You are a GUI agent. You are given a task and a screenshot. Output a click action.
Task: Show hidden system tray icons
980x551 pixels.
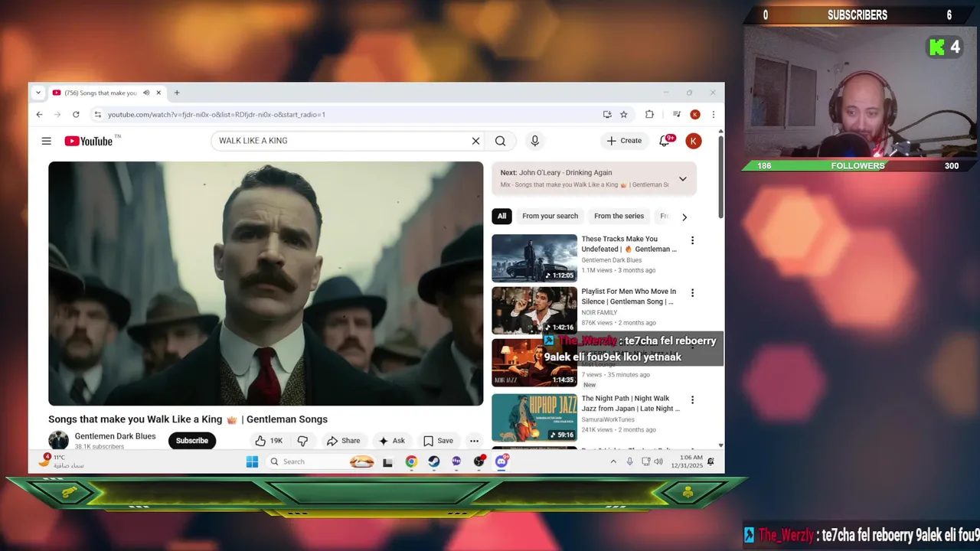click(613, 461)
